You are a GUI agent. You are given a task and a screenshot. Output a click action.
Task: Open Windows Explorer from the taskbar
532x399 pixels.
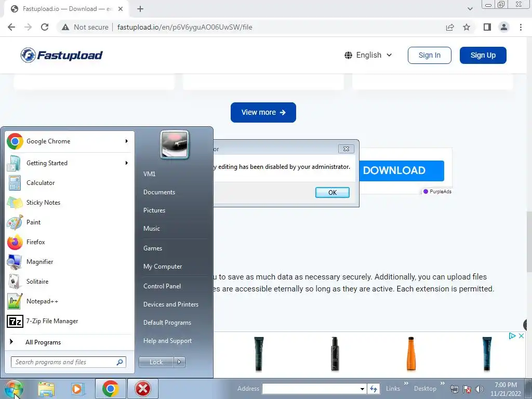[x=46, y=389]
